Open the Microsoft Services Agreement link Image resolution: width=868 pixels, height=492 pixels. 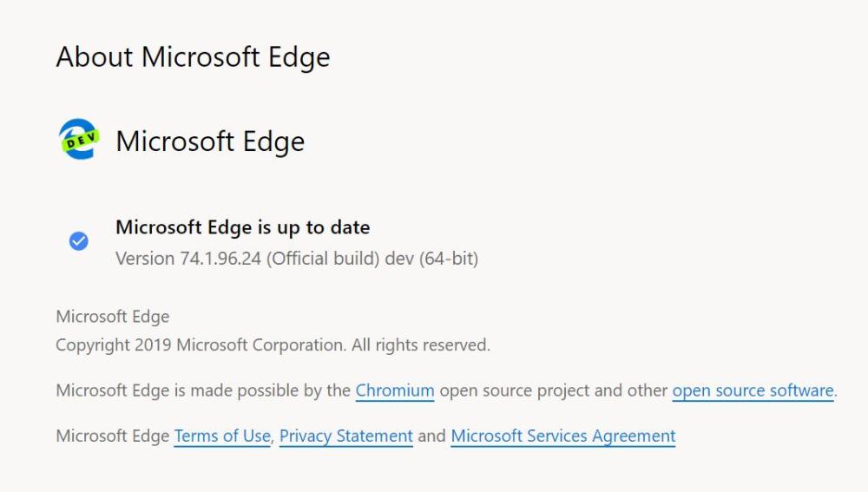coord(562,436)
